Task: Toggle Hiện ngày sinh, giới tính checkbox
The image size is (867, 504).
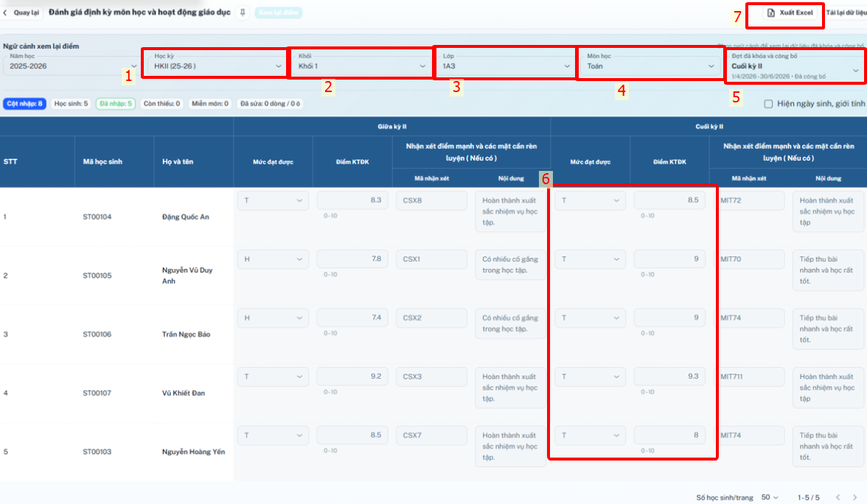Action: tap(768, 104)
